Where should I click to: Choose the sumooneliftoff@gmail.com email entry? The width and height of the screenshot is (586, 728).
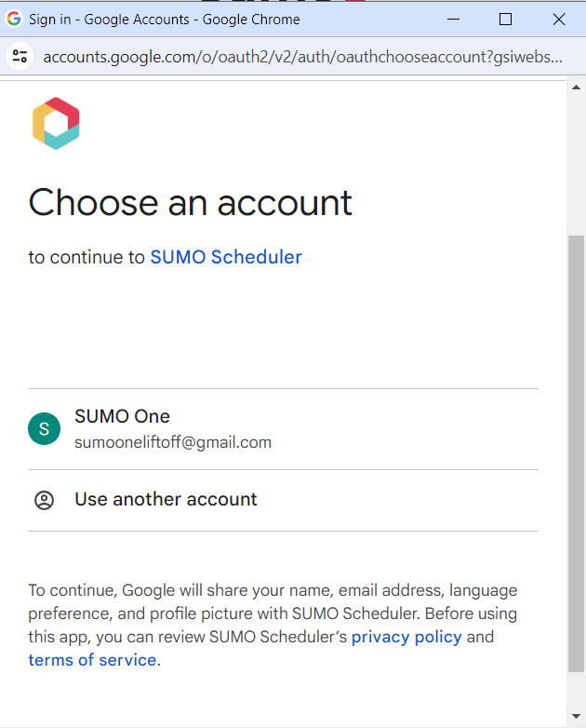point(173,442)
